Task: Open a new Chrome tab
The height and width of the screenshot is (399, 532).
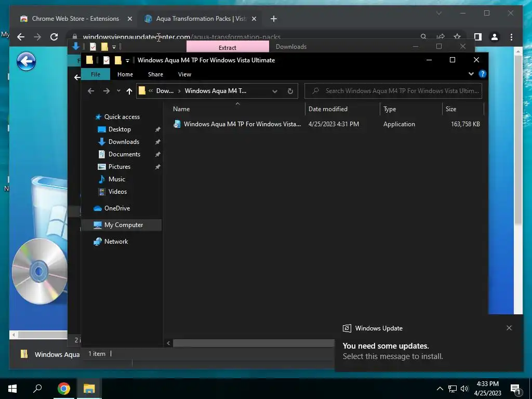Action: (273, 19)
